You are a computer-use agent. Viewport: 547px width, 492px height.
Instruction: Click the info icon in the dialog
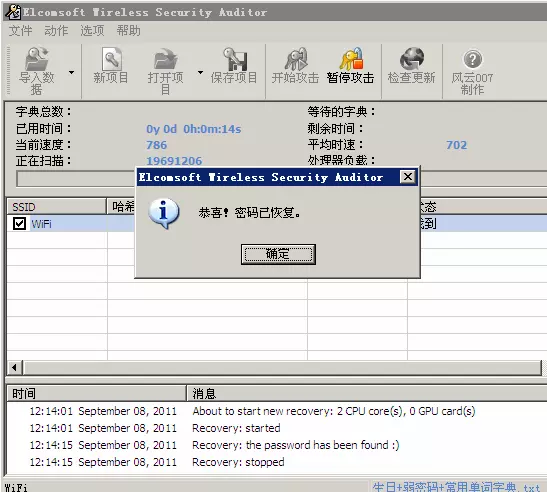pos(164,213)
